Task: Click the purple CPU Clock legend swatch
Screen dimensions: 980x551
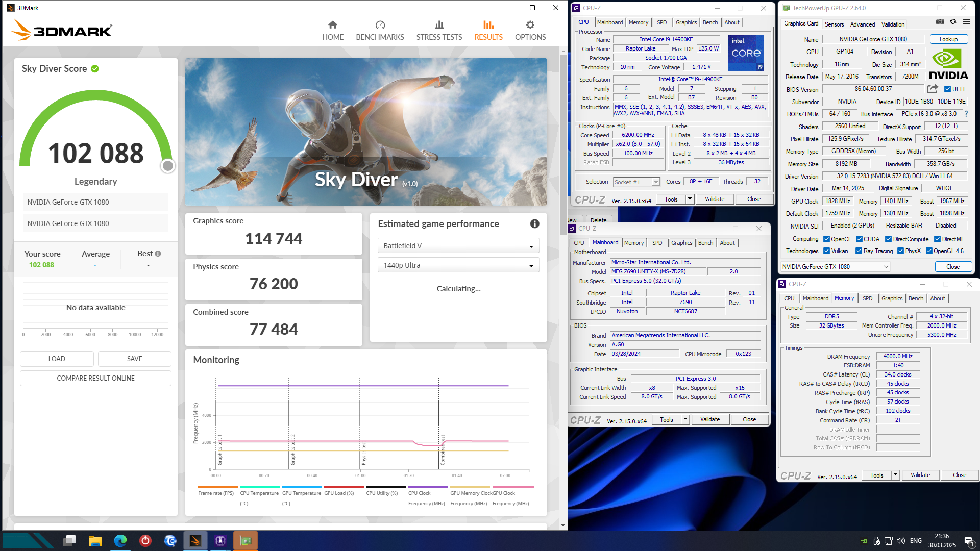Action: tap(428, 487)
